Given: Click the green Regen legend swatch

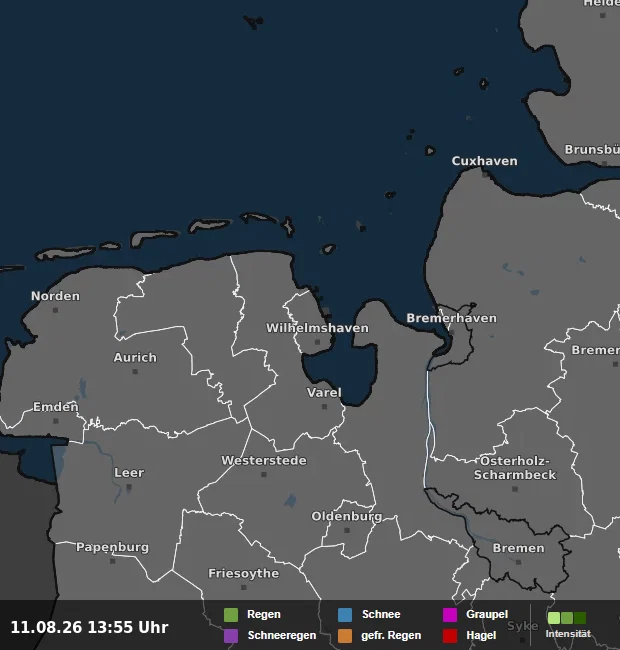Looking at the screenshot, I should pyautogui.click(x=231, y=615).
